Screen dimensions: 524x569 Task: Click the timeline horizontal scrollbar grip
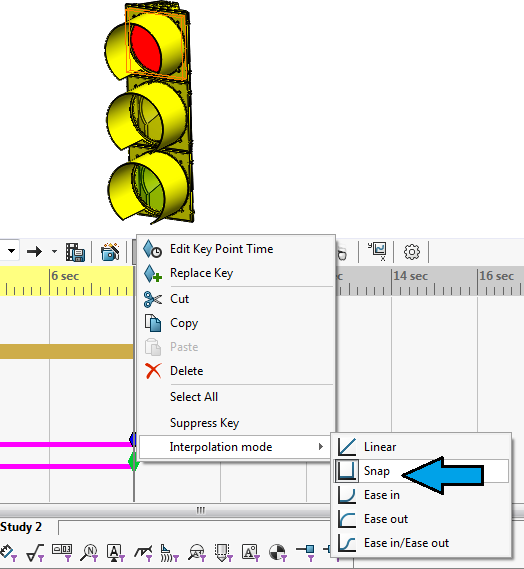[201, 510]
